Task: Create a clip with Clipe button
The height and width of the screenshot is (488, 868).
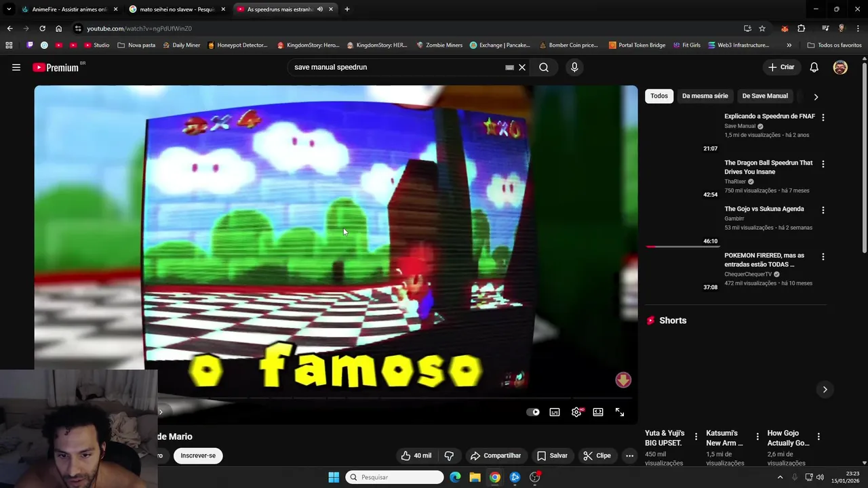Action: pyautogui.click(x=597, y=455)
